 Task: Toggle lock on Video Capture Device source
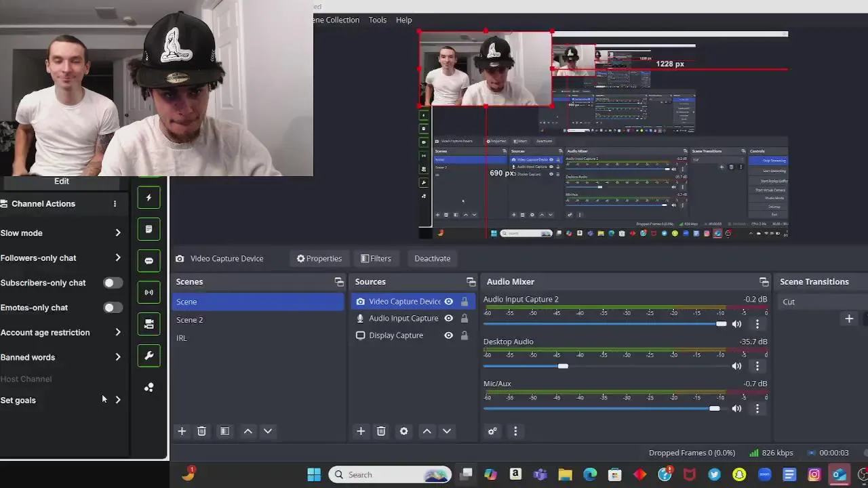tap(465, 302)
